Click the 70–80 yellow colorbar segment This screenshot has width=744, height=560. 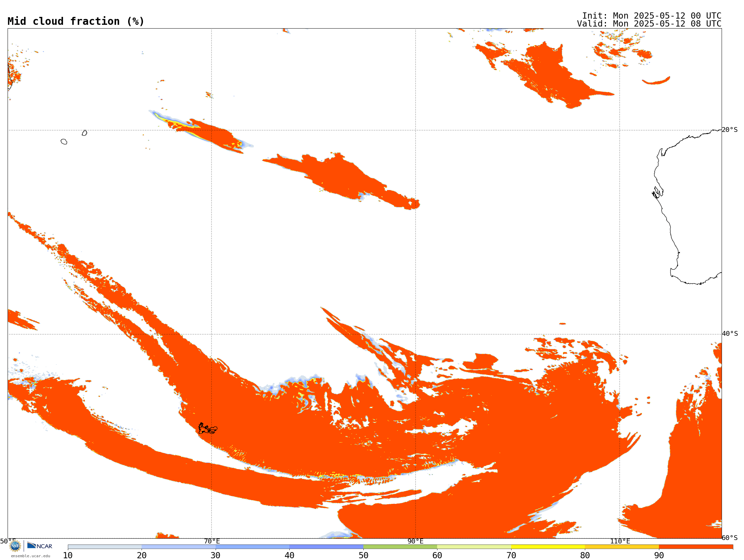pyautogui.click(x=548, y=547)
